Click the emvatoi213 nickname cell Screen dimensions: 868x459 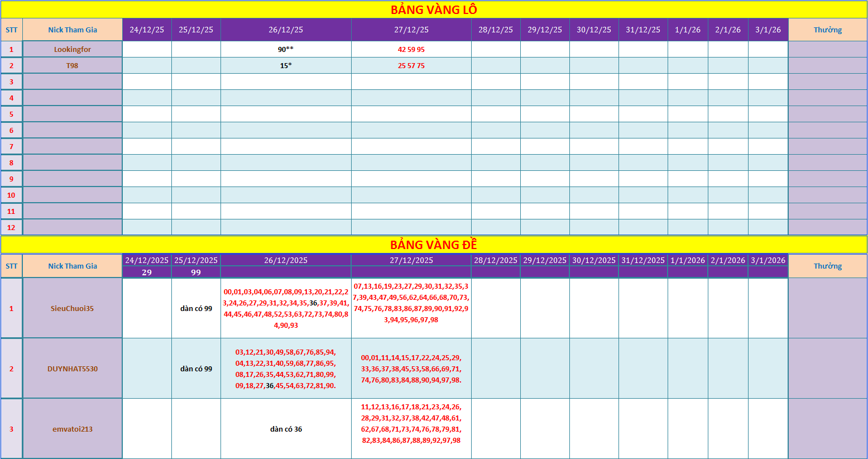[x=73, y=429]
